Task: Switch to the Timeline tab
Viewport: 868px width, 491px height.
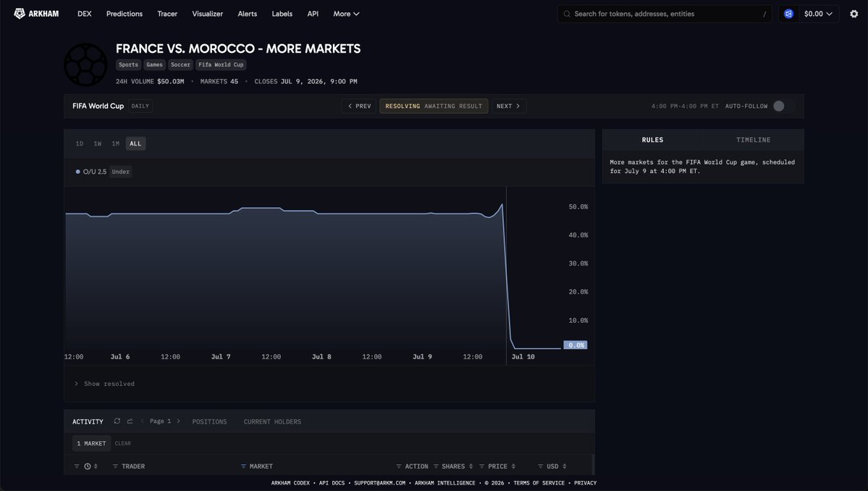Action: [754, 140]
